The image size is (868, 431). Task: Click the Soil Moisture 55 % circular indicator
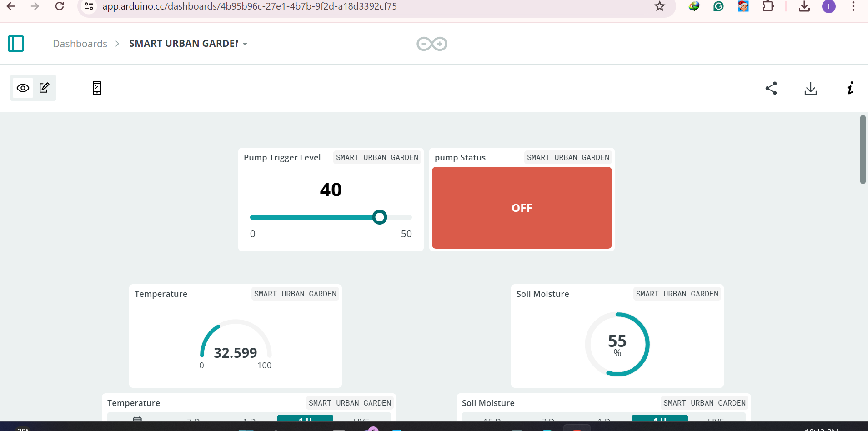617,344
